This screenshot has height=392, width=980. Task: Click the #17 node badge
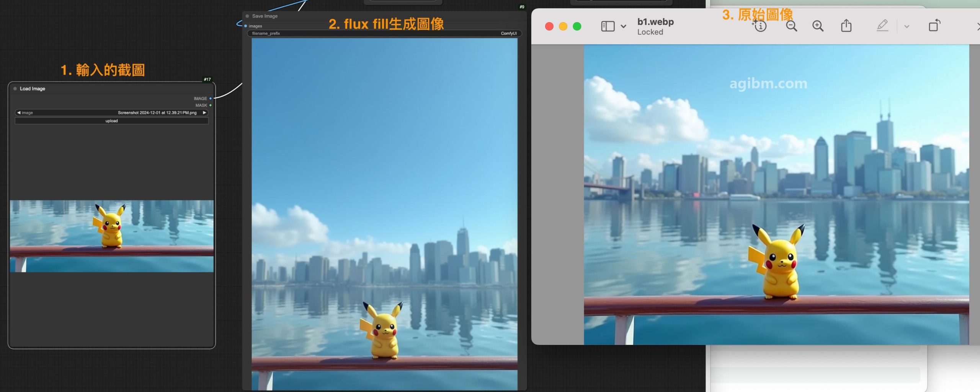tap(207, 79)
